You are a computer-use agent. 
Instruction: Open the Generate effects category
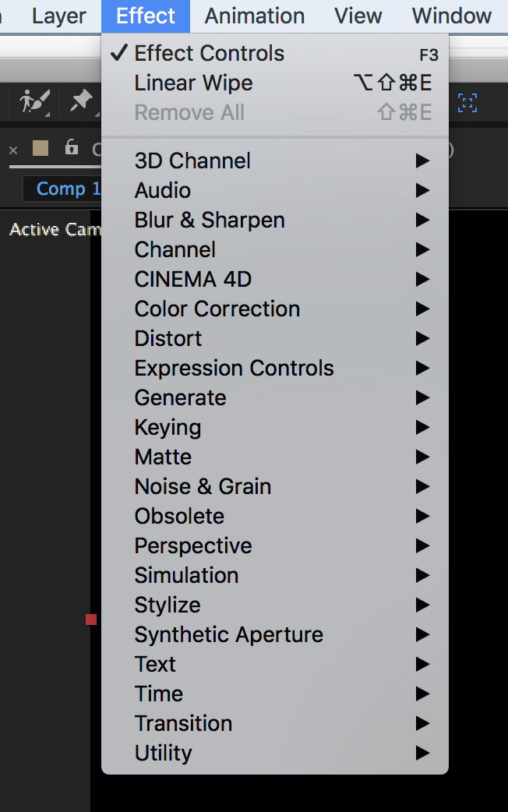(180, 398)
